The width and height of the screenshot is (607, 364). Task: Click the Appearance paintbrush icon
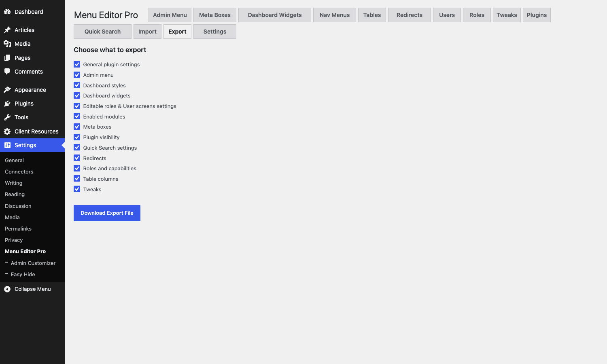(x=7, y=90)
